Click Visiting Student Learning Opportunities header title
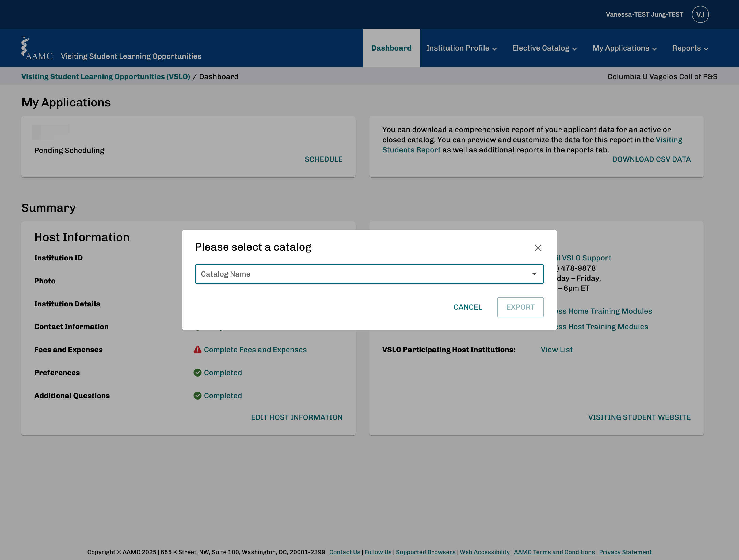Screen dimensions: 739x560 [x=131, y=56]
